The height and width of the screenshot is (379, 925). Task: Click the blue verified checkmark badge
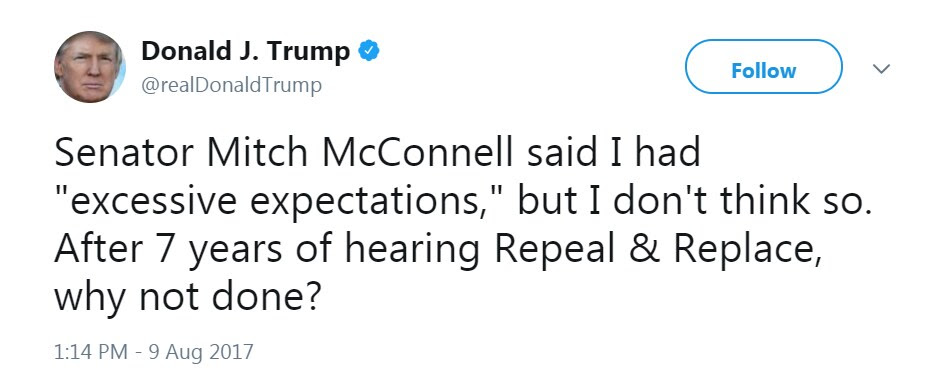click(x=369, y=52)
